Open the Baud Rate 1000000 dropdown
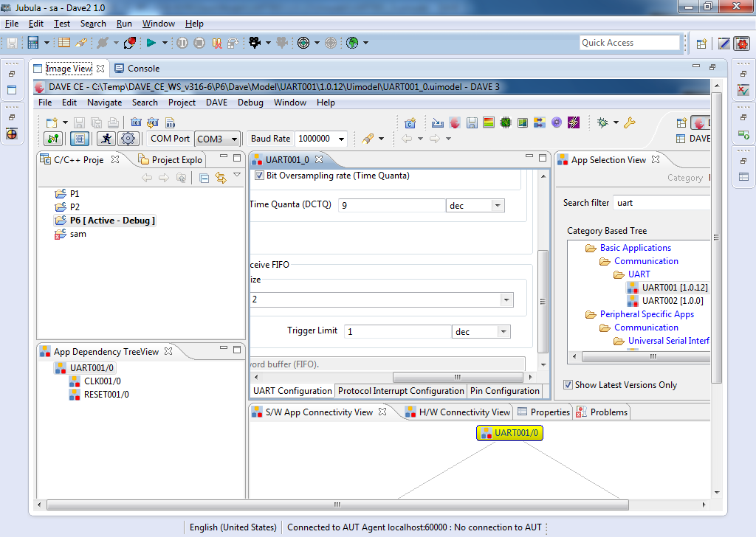 [x=341, y=139]
